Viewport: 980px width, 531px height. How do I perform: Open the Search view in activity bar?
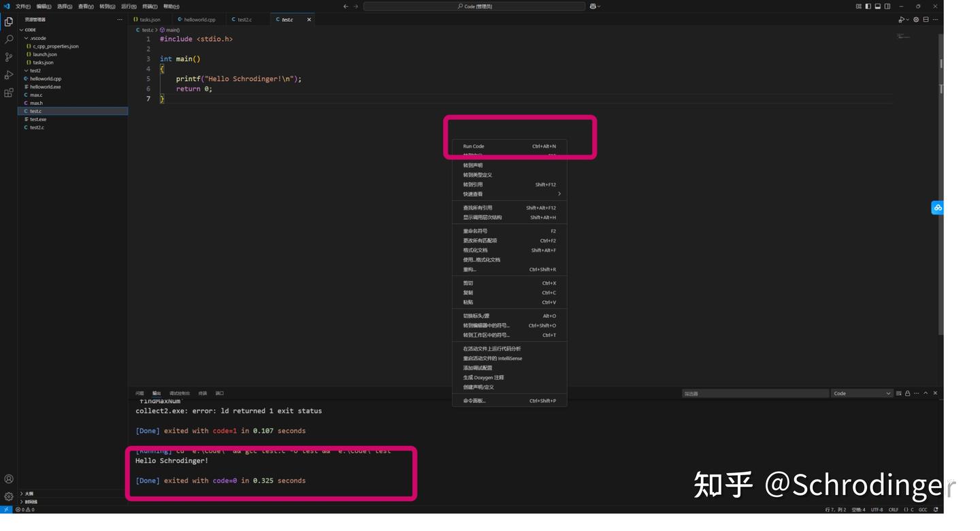click(x=9, y=39)
